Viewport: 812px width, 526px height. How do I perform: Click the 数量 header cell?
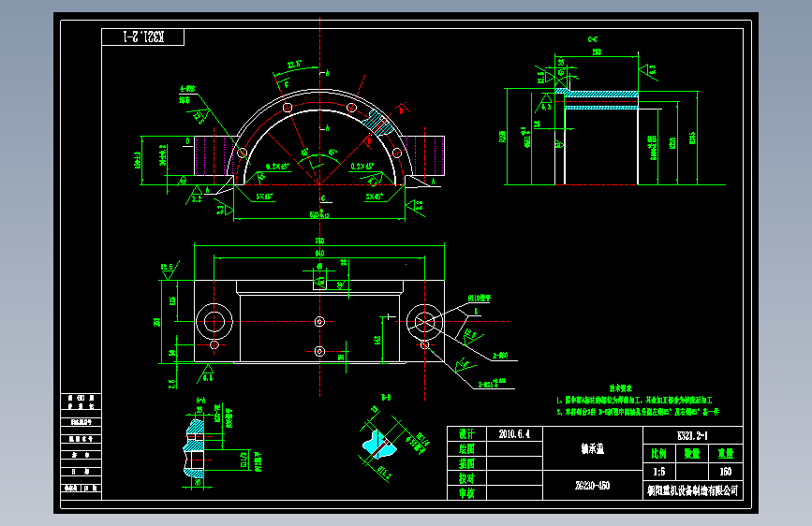[x=692, y=454]
